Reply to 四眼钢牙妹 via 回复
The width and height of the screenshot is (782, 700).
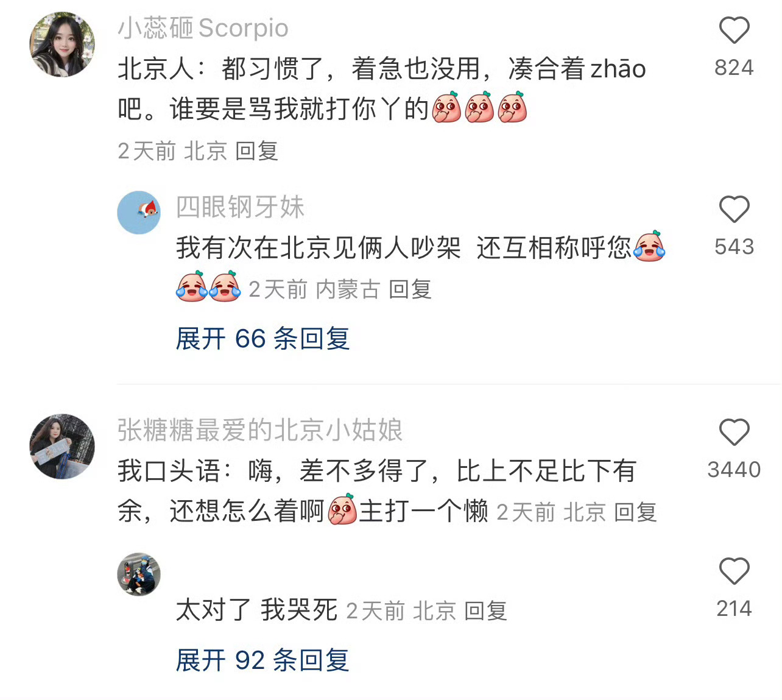(x=410, y=289)
